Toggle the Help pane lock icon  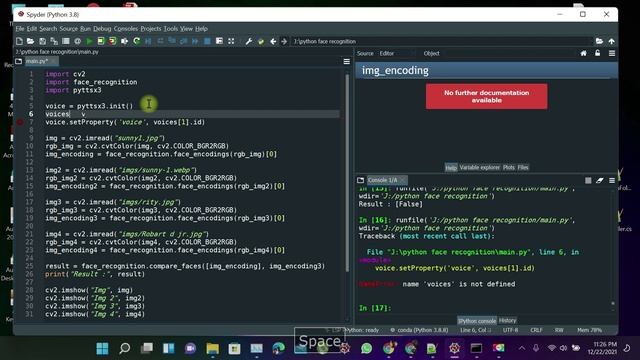[598, 53]
